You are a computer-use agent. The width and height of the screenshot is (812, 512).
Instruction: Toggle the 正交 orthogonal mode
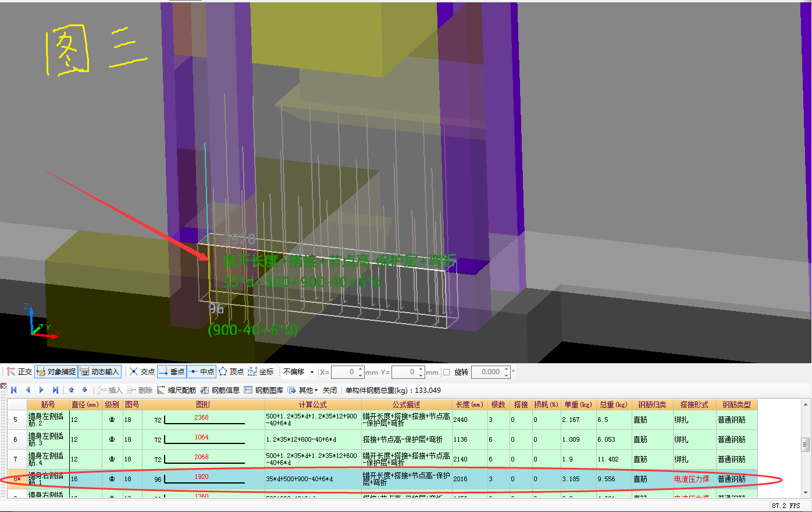(x=19, y=372)
